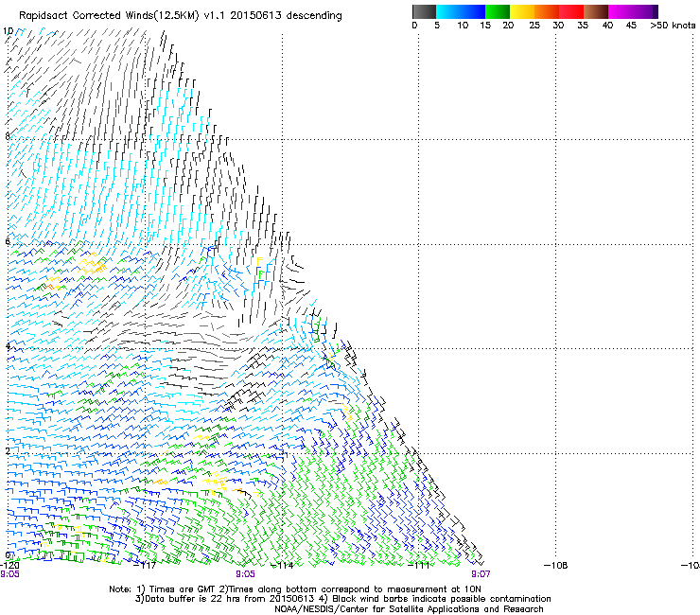Viewport: 700px width, 615px height.
Task: Click the '>50 knots' legend label
Action: click(x=673, y=26)
